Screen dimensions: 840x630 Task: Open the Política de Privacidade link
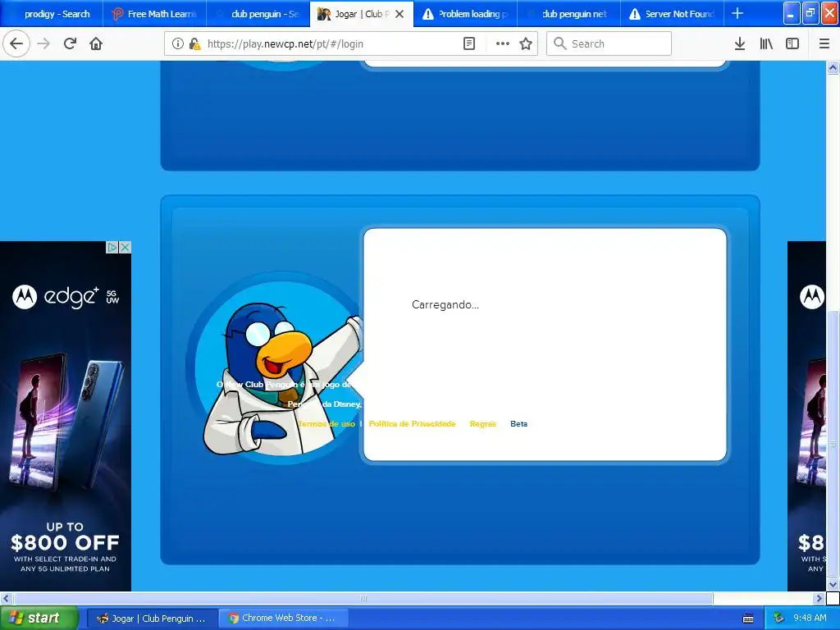412,424
